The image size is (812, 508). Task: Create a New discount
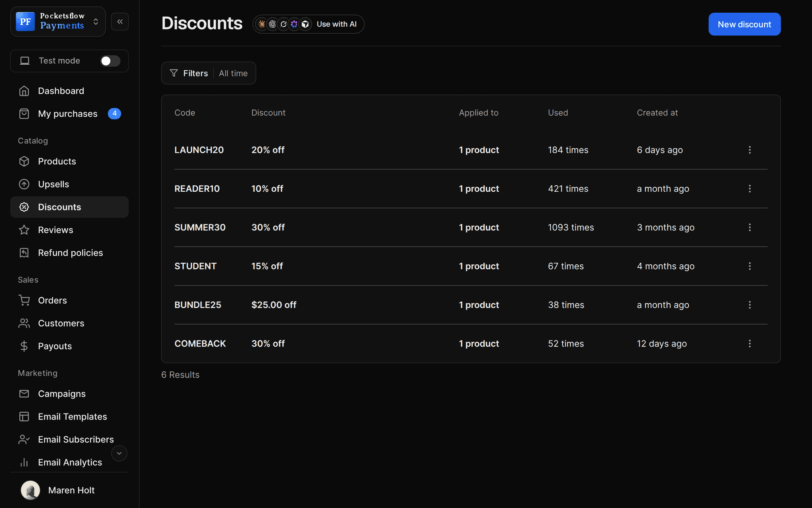pyautogui.click(x=744, y=24)
